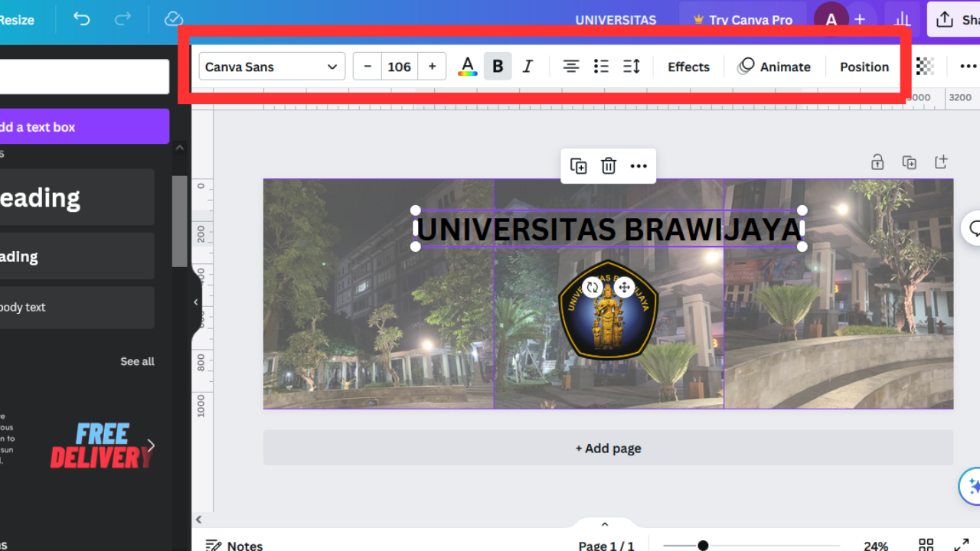Open the Notes panel

click(235, 545)
